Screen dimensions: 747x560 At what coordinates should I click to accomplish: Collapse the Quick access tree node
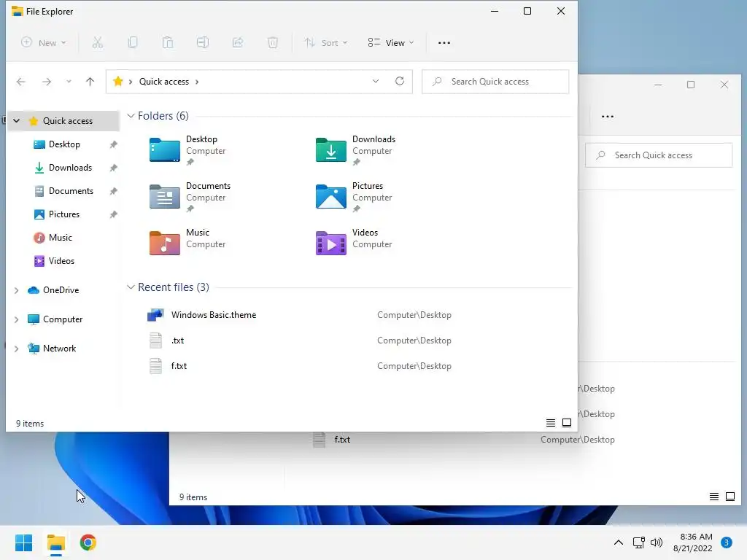click(x=16, y=121)
